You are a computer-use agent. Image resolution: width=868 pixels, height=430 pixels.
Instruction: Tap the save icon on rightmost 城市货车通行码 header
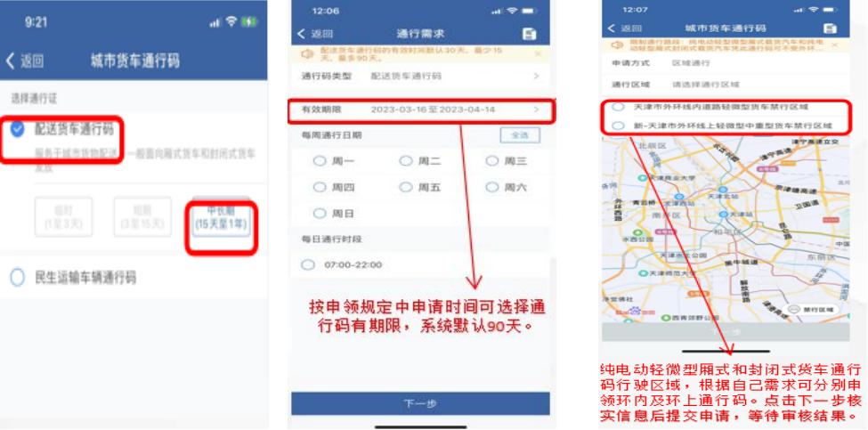tap(829, 28)
